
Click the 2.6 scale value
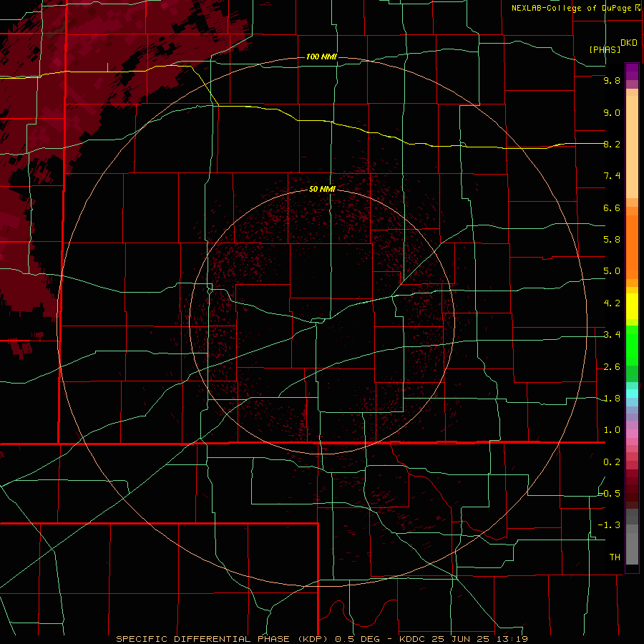(612, 367)
